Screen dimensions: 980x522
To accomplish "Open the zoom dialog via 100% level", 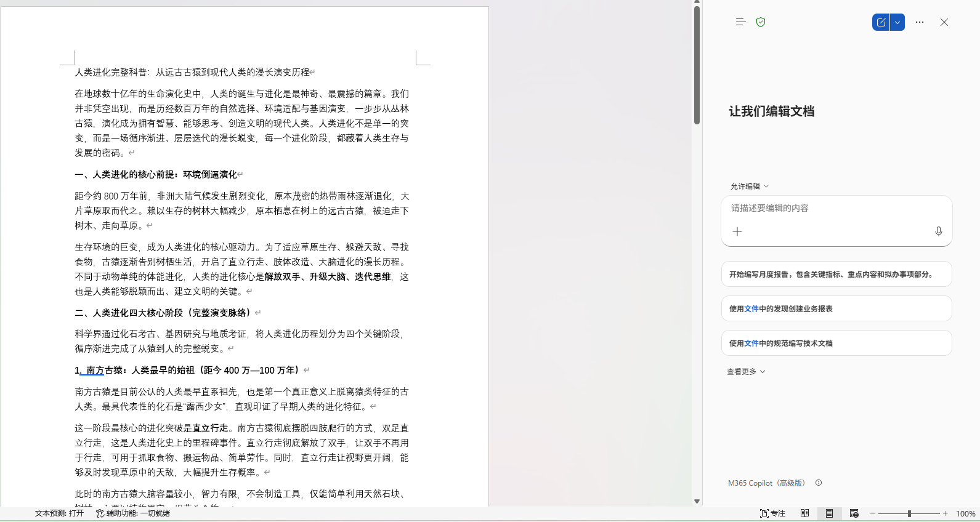I will [x=965, y=513].
